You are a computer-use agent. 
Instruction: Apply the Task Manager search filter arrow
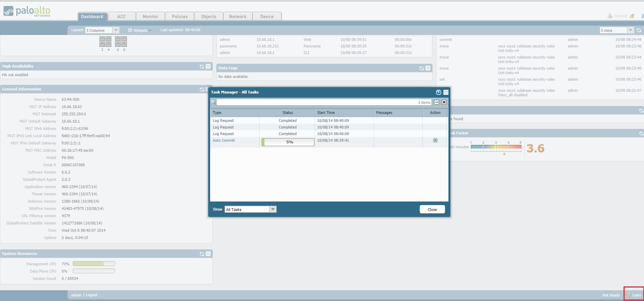tap(436, 102)
